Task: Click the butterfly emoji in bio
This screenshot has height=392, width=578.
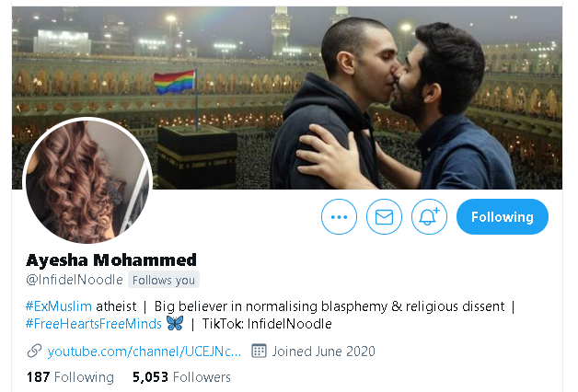Action: [175, 323]
